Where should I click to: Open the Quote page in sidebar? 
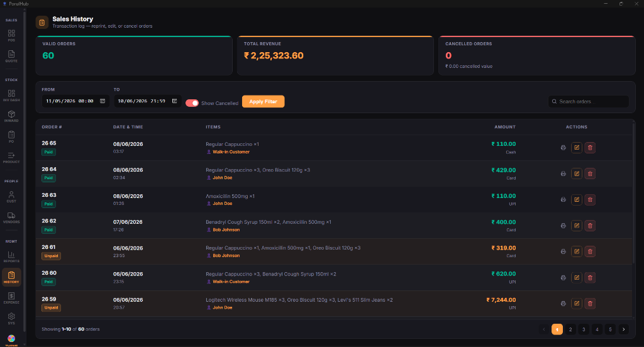pos(11,56)
